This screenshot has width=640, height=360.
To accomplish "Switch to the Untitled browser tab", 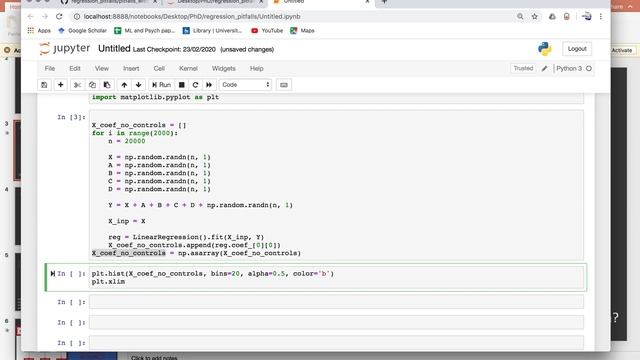I will [x=320, y=2].
